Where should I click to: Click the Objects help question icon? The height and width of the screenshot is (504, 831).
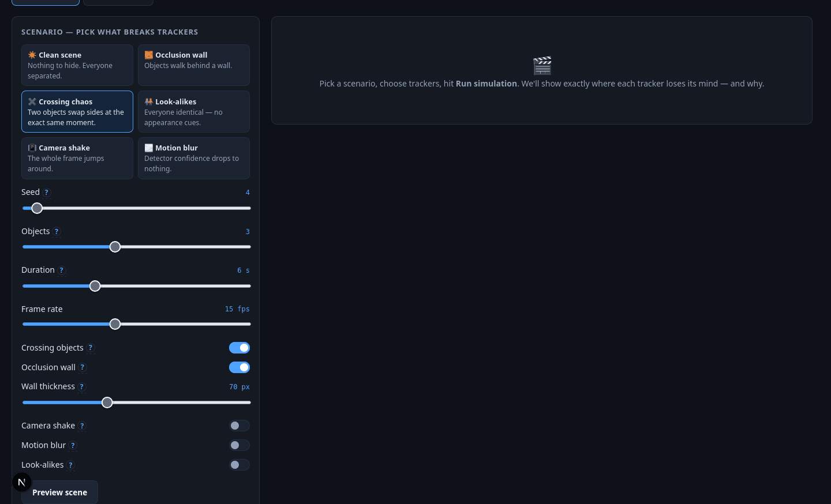[x=57, y=232]
